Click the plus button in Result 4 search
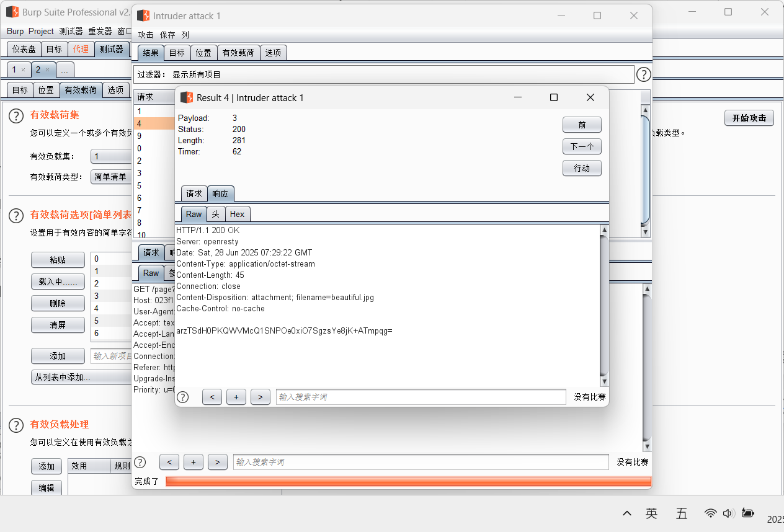This screenshot has height=532, width=784. [x=236, y=397]
